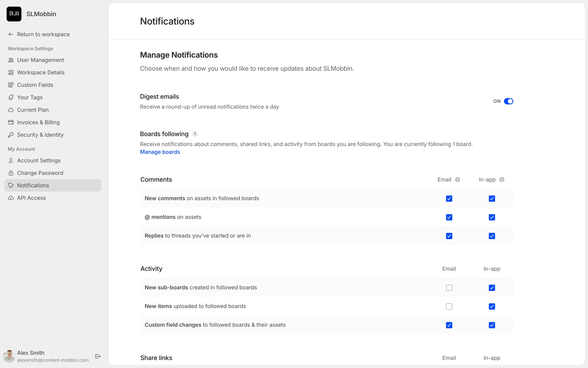This screenshot has width=588, height=368.
Task: Open Change Password page
Action: coord(40,173)
